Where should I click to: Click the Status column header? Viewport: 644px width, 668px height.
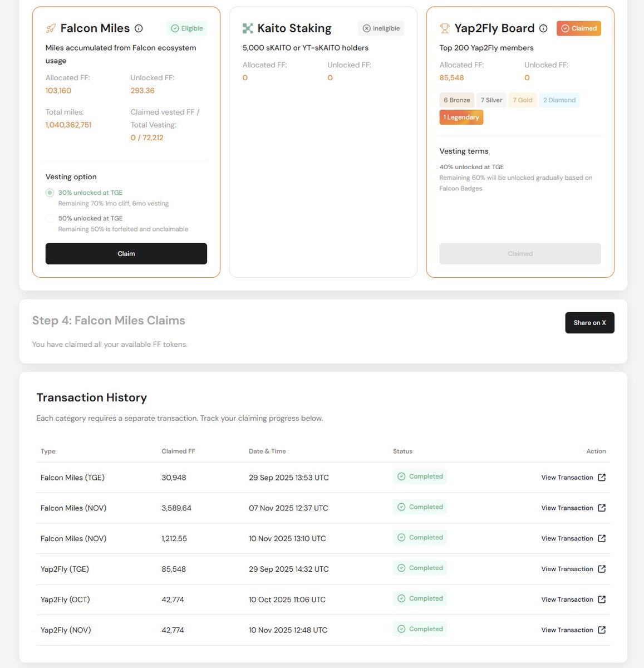click(402, 451)
